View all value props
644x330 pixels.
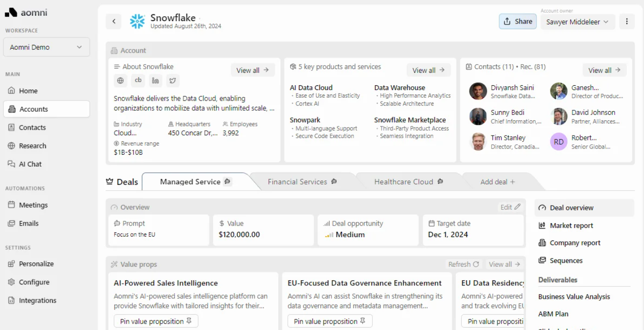coord(504,264)
